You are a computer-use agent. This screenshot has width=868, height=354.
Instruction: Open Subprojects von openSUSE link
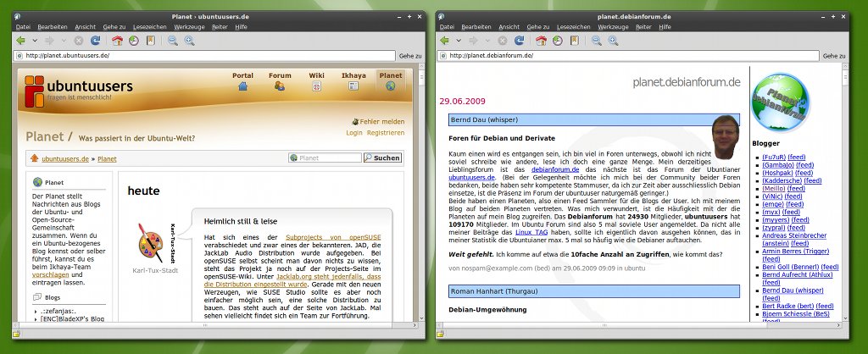click(333, 237)
